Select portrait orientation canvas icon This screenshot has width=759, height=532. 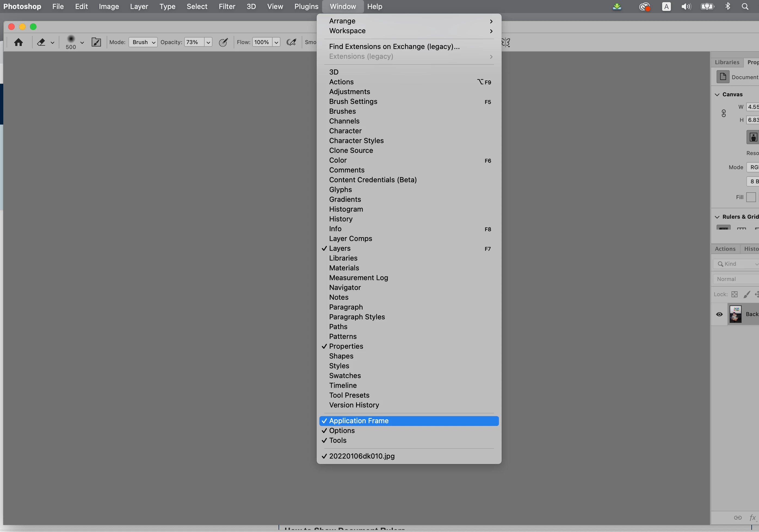coord(753,137)
